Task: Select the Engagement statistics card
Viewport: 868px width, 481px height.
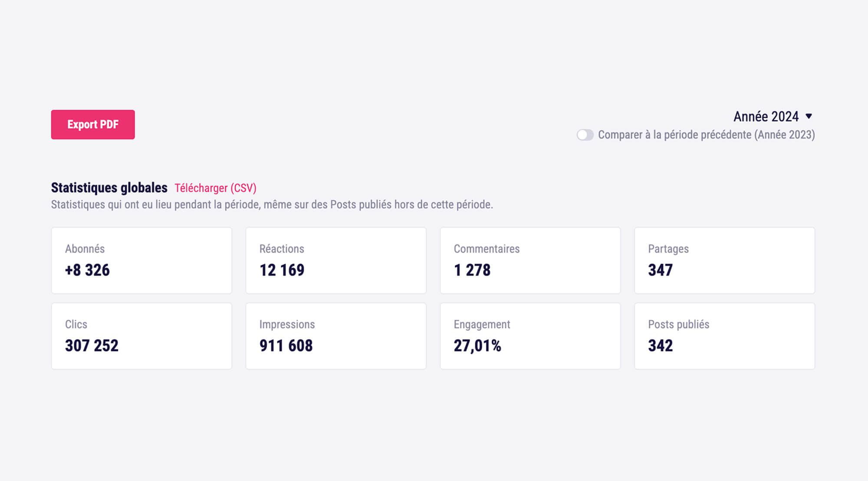Action: pos(530,336)
